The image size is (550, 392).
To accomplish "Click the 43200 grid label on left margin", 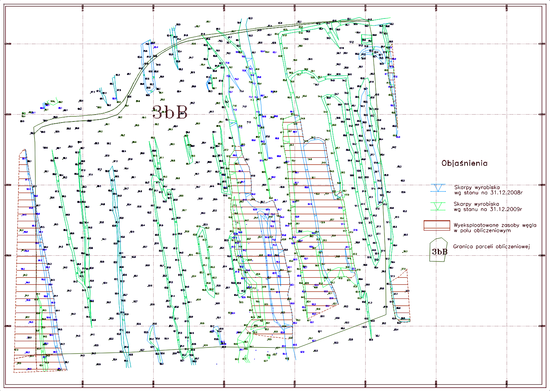I will point(8,114).
